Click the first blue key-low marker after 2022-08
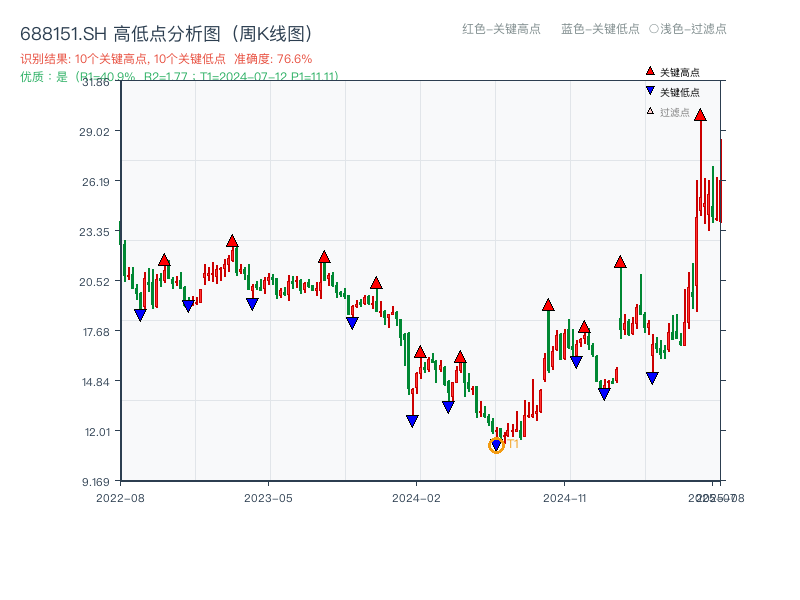800x600 pixels. point(140,315)
